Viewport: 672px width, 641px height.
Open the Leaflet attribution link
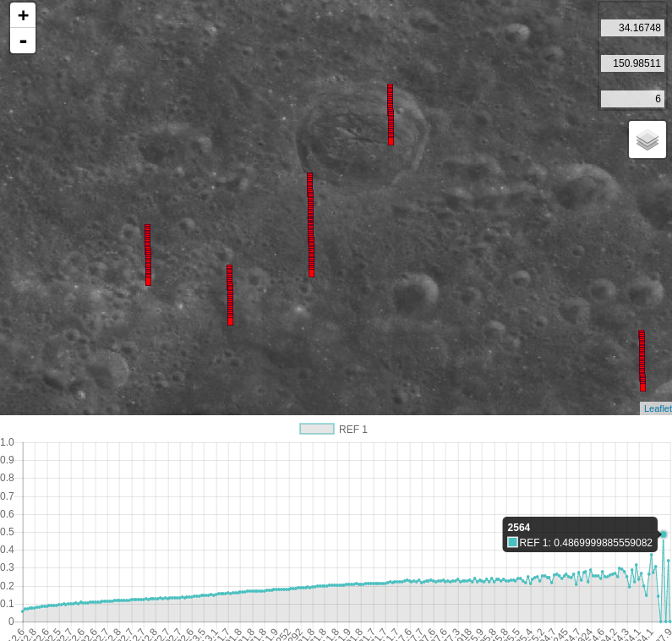tap(658, 408)
